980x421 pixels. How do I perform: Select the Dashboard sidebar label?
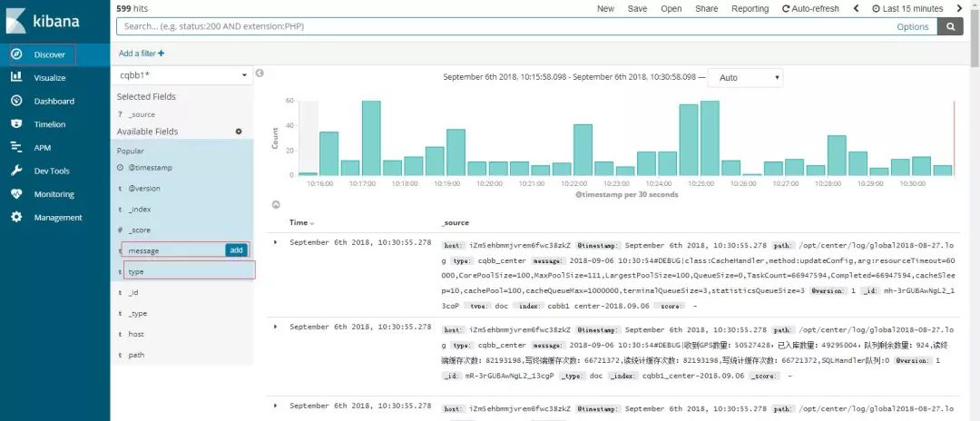54,102
